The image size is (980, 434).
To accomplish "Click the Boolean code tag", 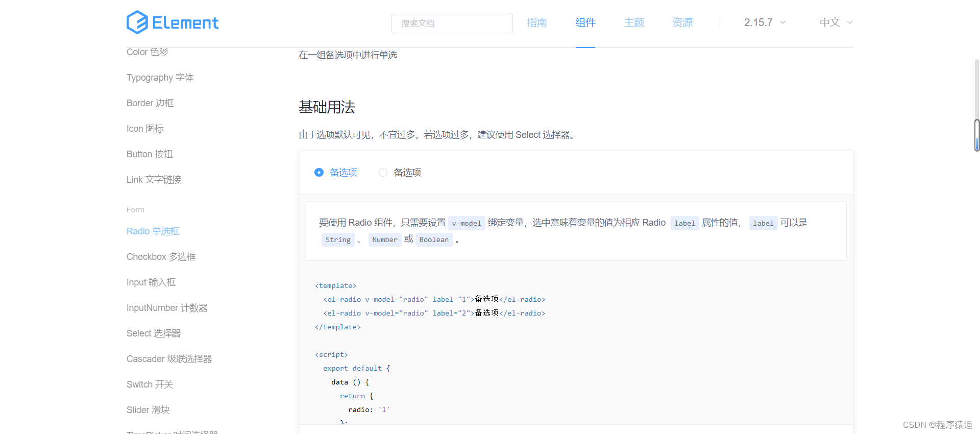I will (x=434, y=239).
